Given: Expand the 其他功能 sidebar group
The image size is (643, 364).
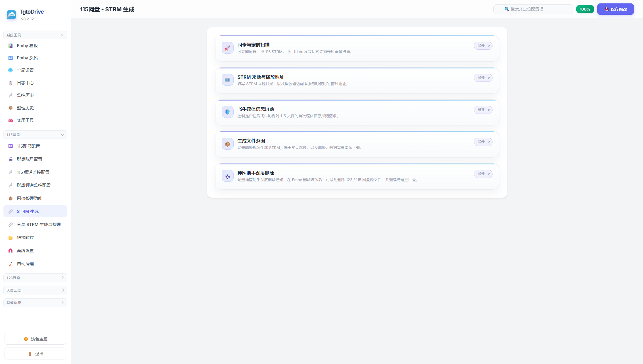Looking at the screenshot, I should click(x=35, y=303).
